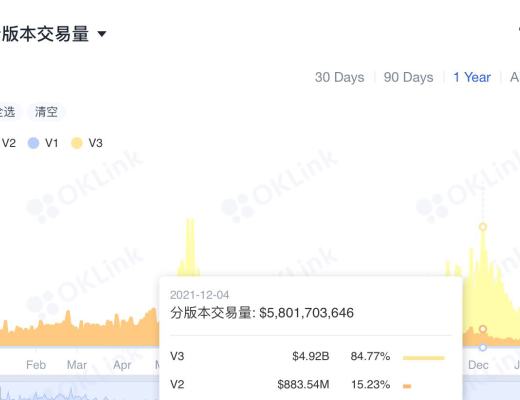Screen dimensions: 520x400
Task: Open the 版本交易量 chart title dropdown arrow
Action: (102, 34)
